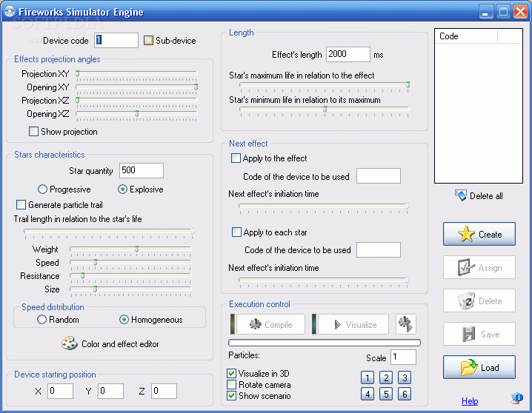Select camera preset 2

pyautogui.click(x=386, y=377)
